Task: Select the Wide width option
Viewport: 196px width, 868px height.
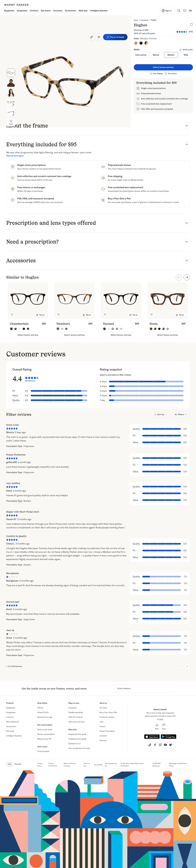Action: 186,55
